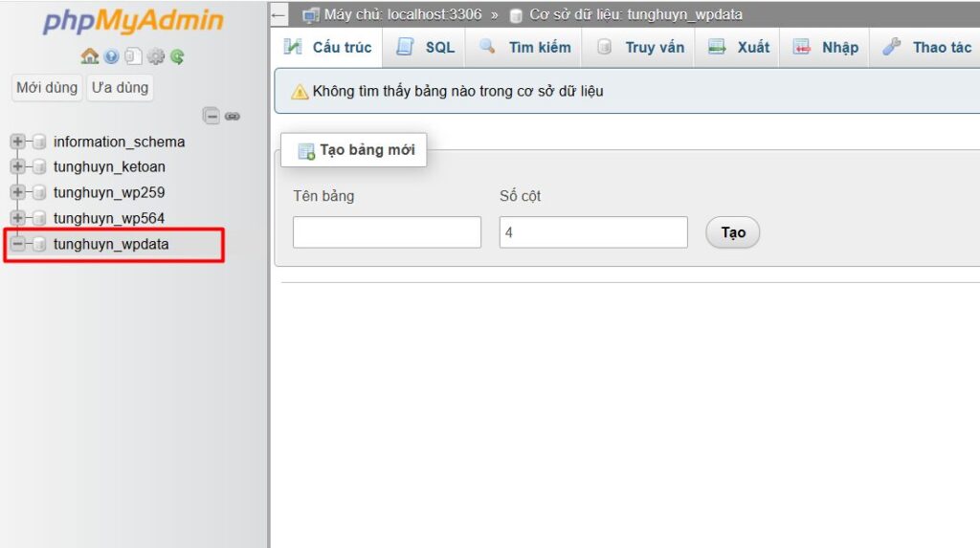Click the Số cột label
The width and height of the screenshot is (980, 548).
point(520,196)
